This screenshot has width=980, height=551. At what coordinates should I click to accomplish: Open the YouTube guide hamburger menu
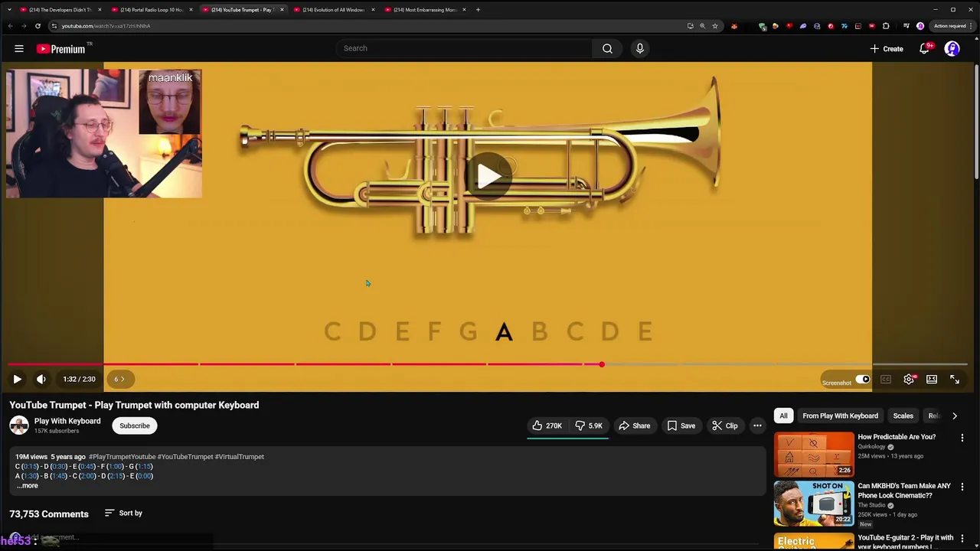19,49
